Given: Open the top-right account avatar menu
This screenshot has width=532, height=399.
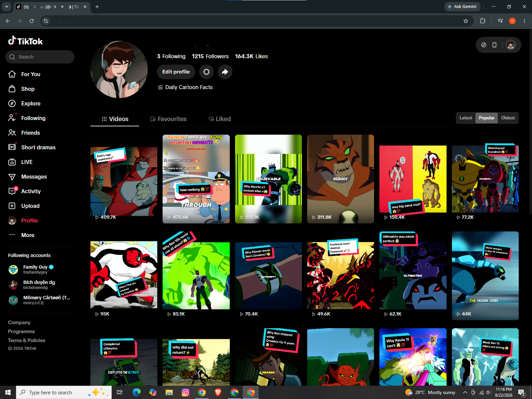Looking at the screenshot, I should click(511, 45).
